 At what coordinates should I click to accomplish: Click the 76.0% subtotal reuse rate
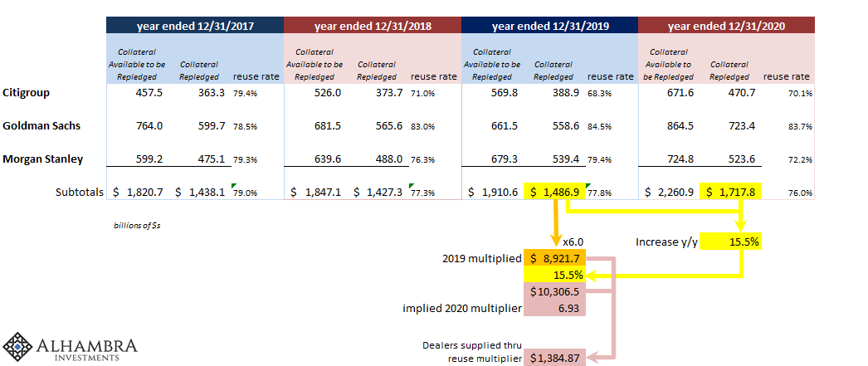(801, 193)
